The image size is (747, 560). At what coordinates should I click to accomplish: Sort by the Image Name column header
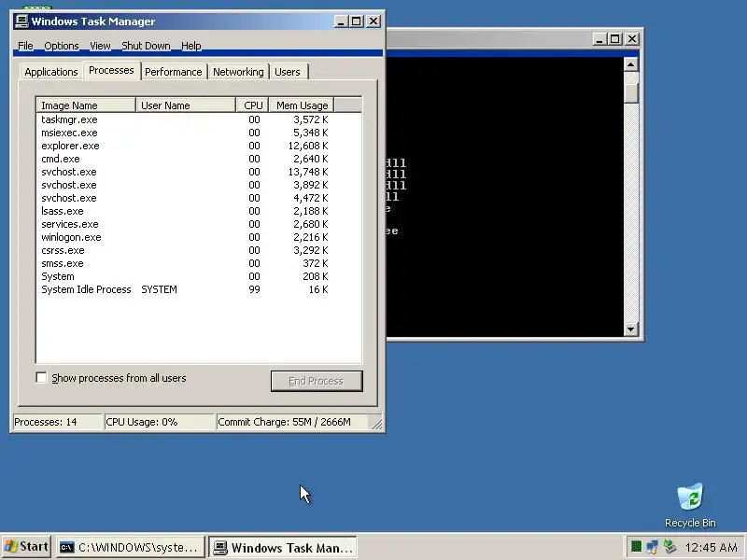86,105
